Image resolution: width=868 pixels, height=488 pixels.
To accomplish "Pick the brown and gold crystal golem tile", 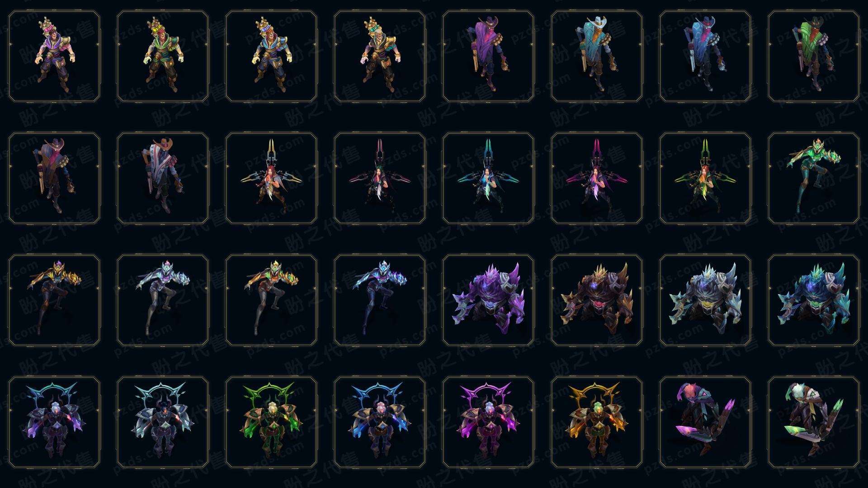I will click(597, 300).
